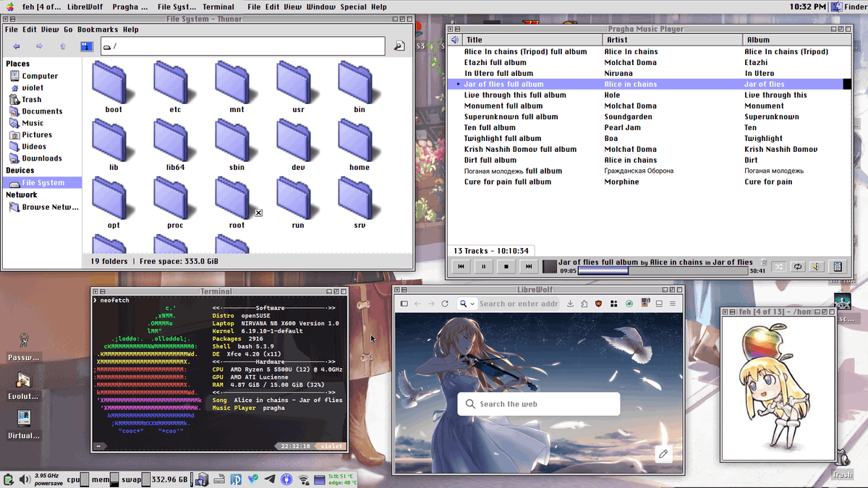Go to parent folder in Thunar
The height and width of the screenshot is (488, 868).
click(63, 46)
